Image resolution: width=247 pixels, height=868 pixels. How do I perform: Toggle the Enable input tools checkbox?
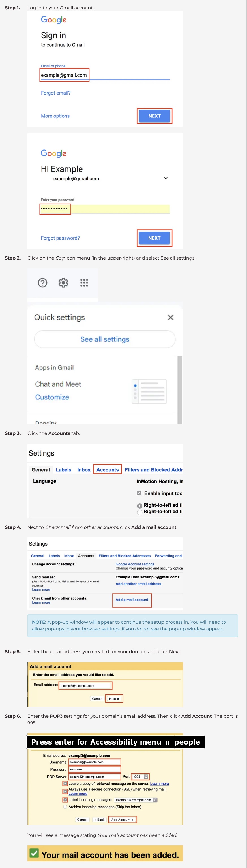click(139, 493)
